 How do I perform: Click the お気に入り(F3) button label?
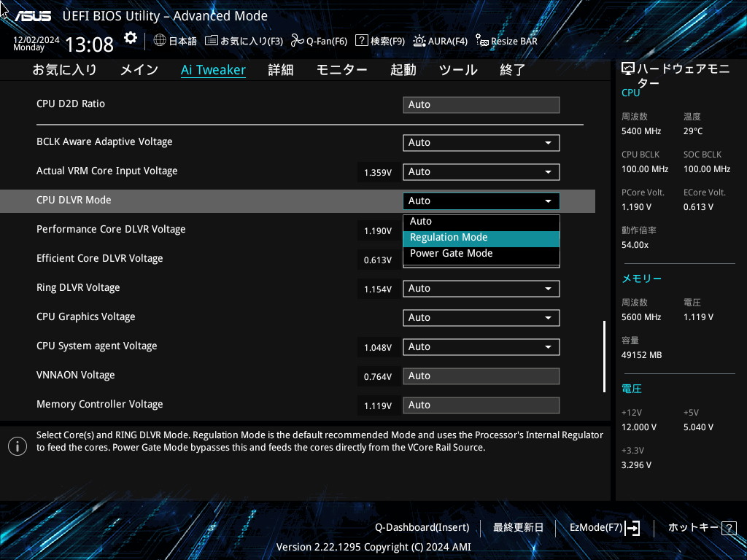pyautogui.click(x=252, y=42)
